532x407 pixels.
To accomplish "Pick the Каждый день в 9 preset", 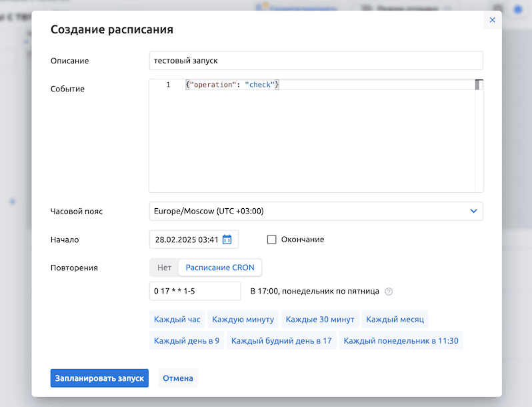I will [x=187, y=341].
